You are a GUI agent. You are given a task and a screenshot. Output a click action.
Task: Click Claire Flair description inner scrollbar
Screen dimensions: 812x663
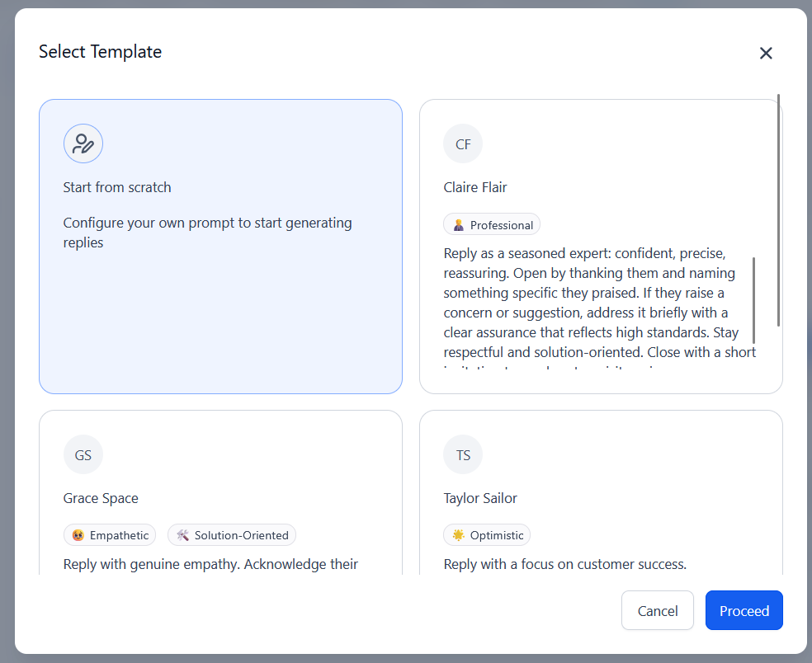(753, 300)
